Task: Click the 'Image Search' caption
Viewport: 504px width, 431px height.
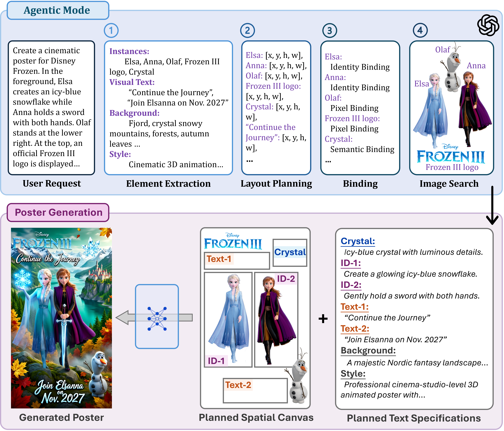Action: pos(449,184)
